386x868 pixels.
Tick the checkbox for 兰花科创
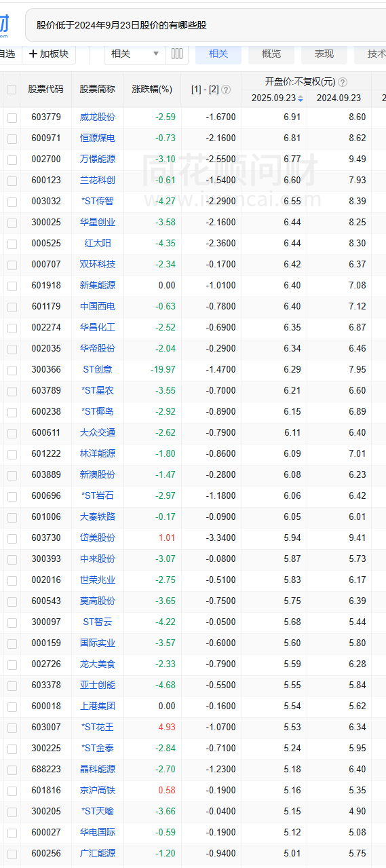pyautogui.click(x=12, y=181)
